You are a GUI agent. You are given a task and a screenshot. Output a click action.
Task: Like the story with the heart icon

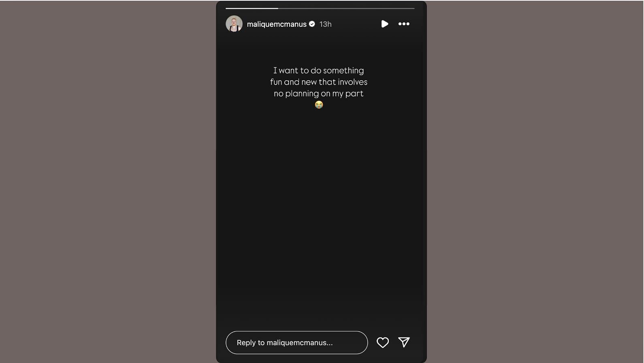coord(383,343)
